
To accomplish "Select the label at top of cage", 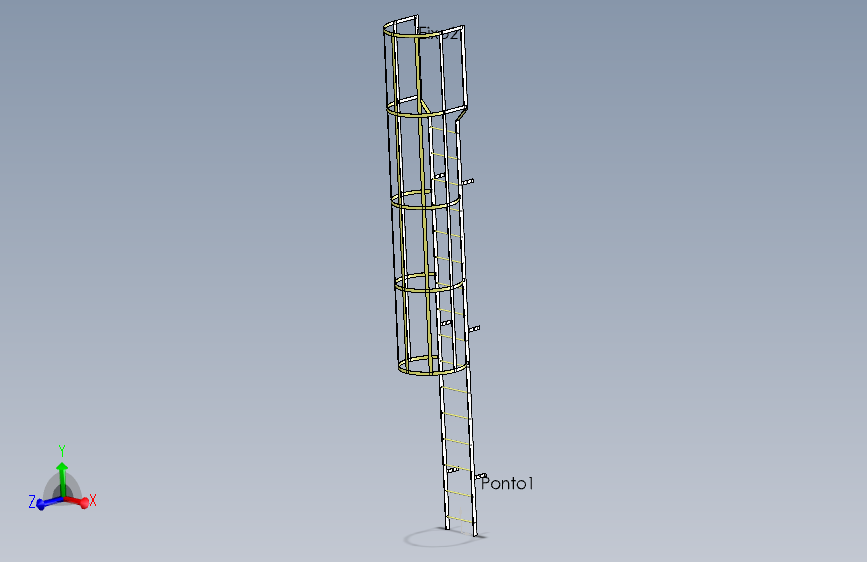I will coord(438,33).
